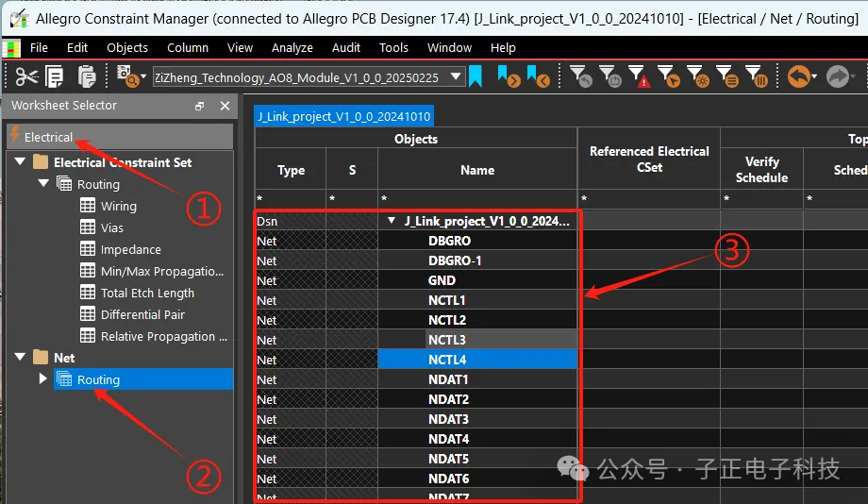Viewport: 868px width, 504px height.
Task: Select the highlighted Routing item under Net
Action: coord(143,379)
